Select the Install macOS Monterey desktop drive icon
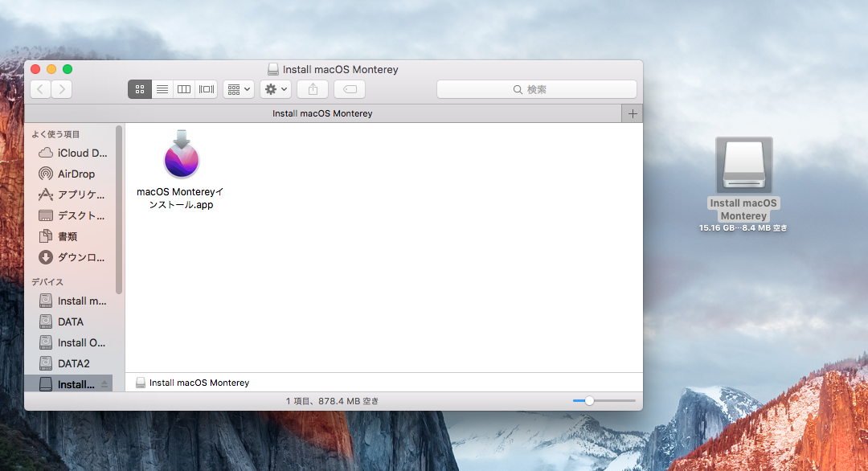868x471 pixels. pos(743,165)
